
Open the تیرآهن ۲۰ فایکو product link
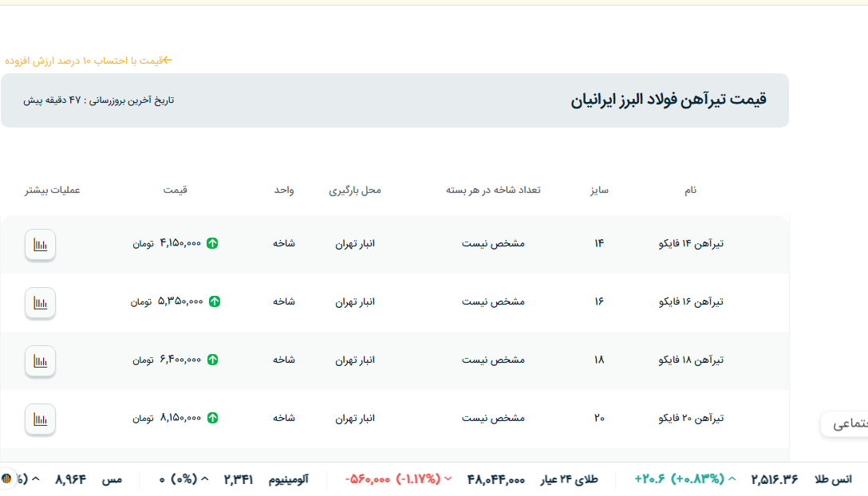click(x=691, y=418)
